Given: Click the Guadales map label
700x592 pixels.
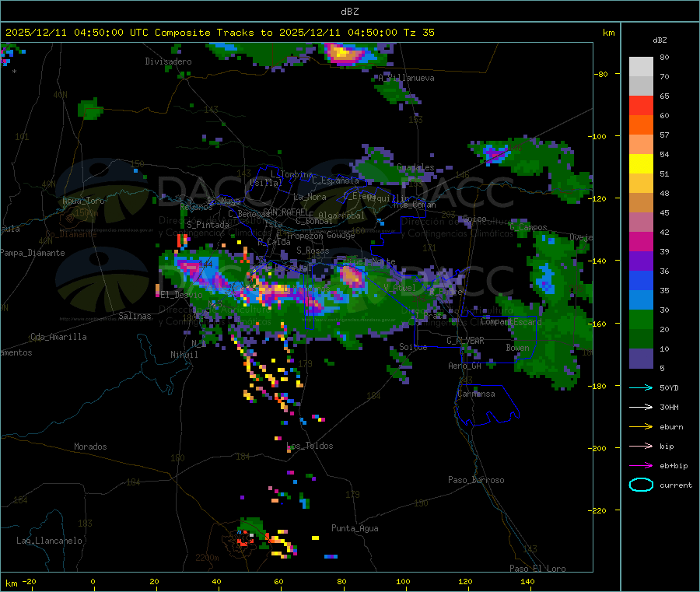Looking at the screenshot, I should pyautogui.click(x=415, y=167).
